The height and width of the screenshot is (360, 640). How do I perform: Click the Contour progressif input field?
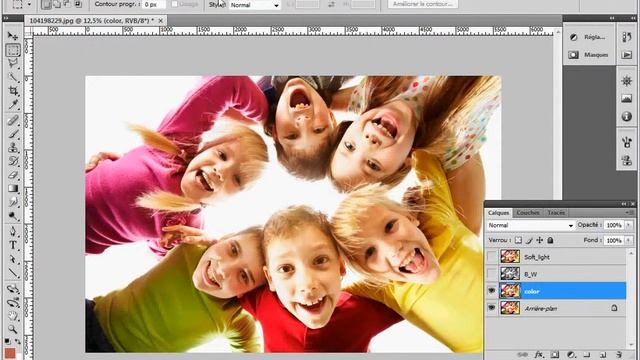point(154,4)
